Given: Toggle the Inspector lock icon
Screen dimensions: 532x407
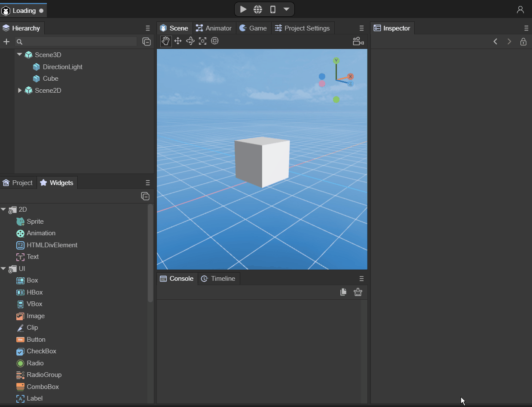Looking at the screenshot, I should point(523,42).
